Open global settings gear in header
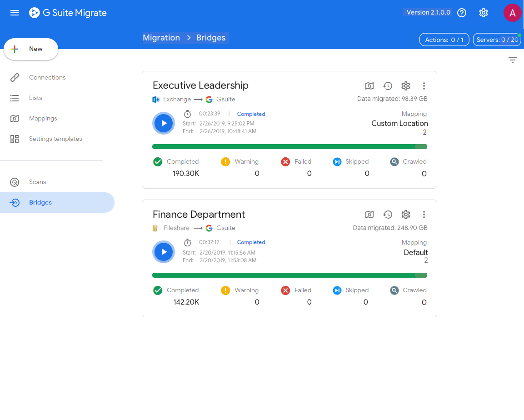 click(484, 13)
